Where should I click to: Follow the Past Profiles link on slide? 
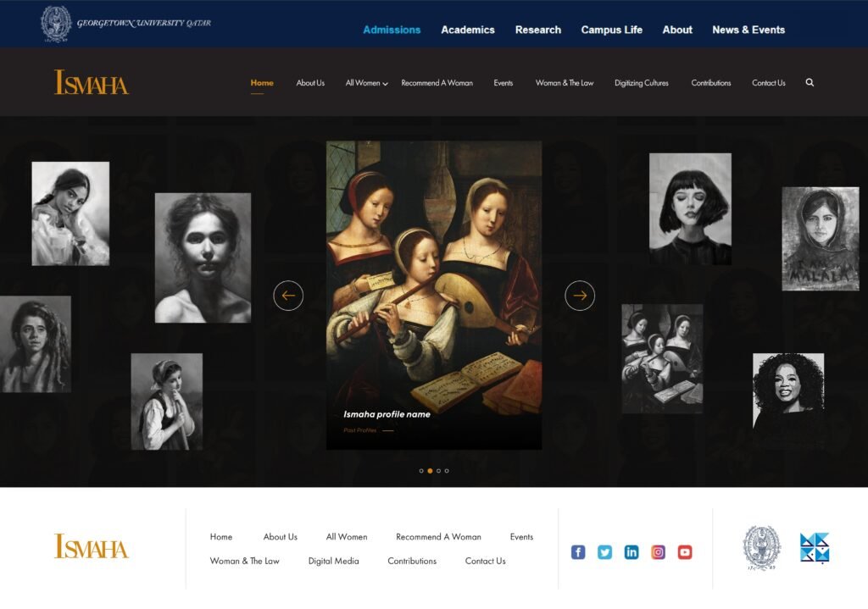360,430
